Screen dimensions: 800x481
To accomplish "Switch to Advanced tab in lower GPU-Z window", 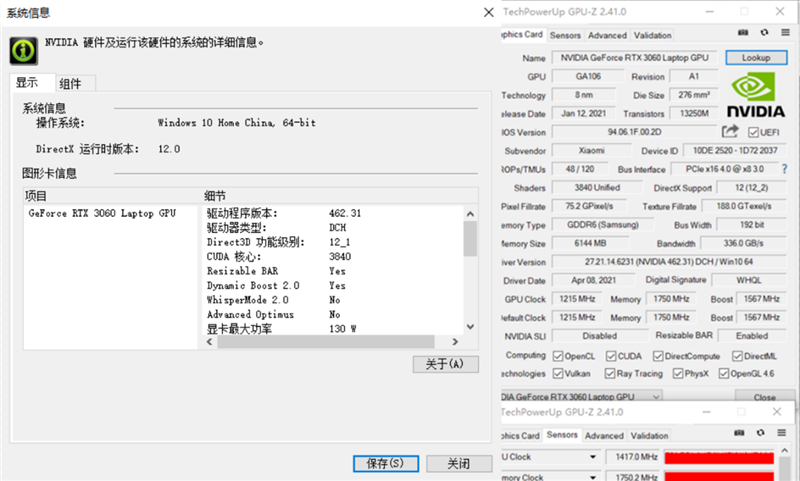I will pyautogui.click(x=604, y=436).
